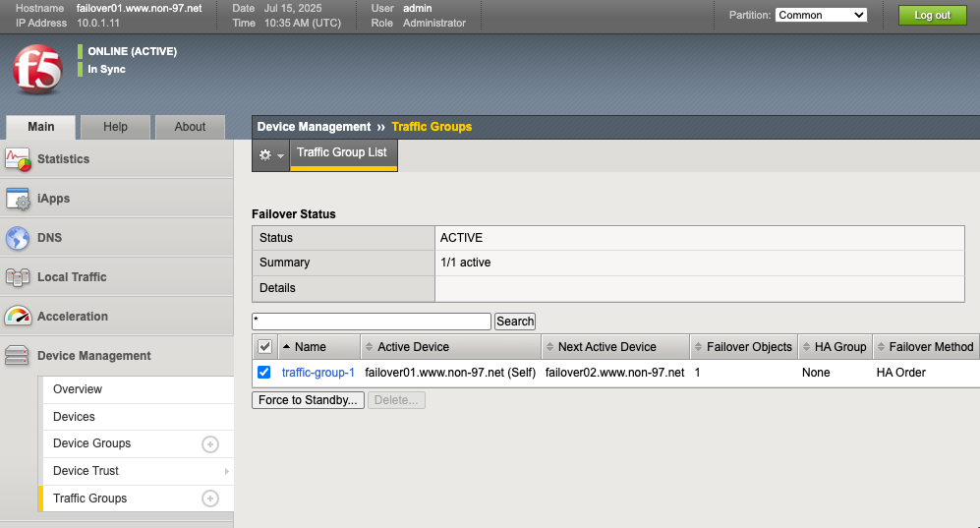The width and height of the screenshot is (980, 528).
Task: Click the ONLINE (ACTIVE) status text
Action: pos(132,51)
